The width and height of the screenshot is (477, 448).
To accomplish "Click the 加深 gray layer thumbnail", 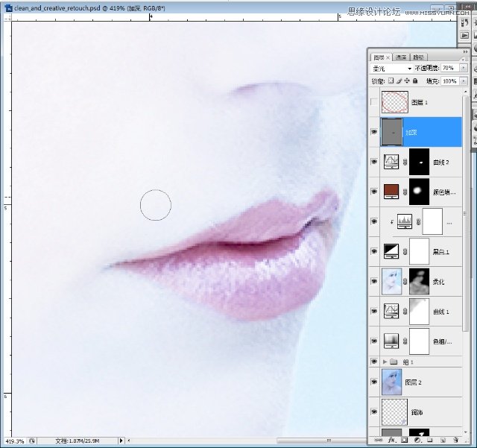I will 391,132.
